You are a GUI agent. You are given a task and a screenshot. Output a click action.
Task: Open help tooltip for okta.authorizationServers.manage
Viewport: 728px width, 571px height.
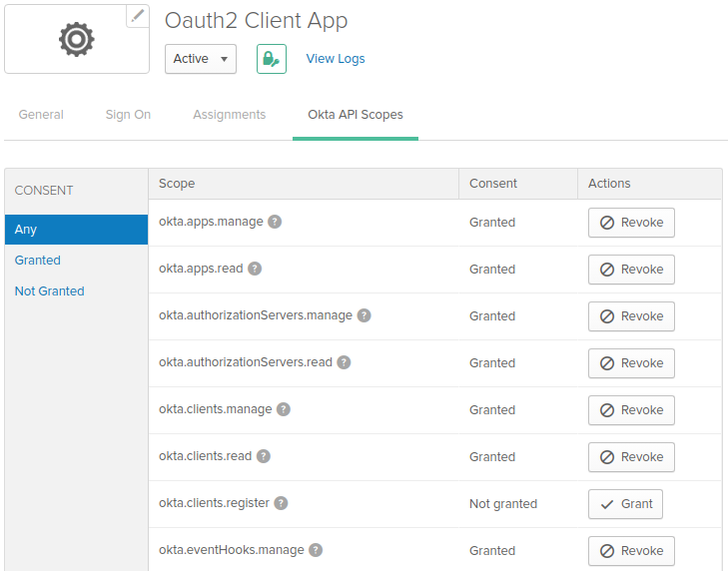pos(364,315)
